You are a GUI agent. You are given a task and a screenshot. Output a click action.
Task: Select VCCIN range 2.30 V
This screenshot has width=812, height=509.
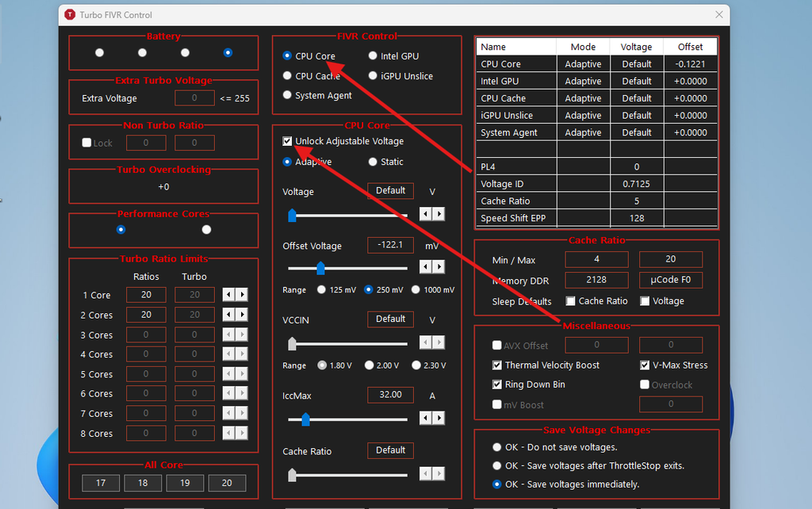(416, 365)
